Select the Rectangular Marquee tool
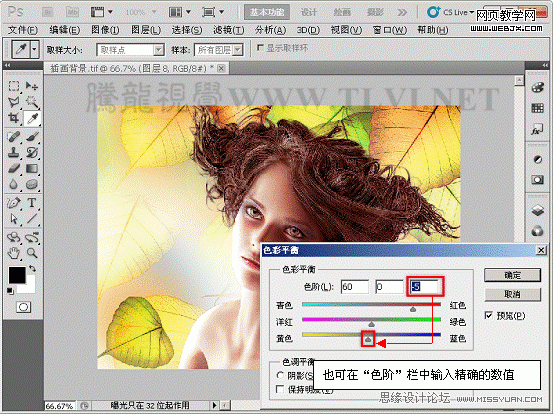Screen dimensions: 553x414 [14, 86]
